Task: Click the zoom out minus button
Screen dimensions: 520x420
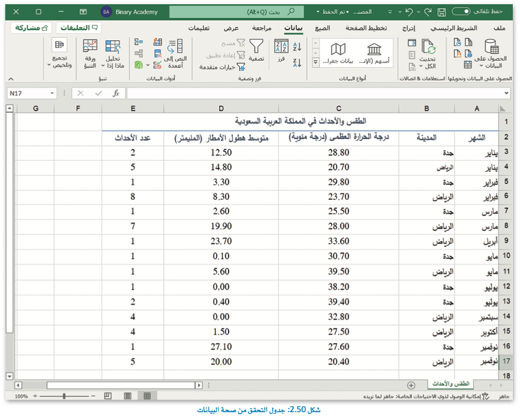Action: 93,396
